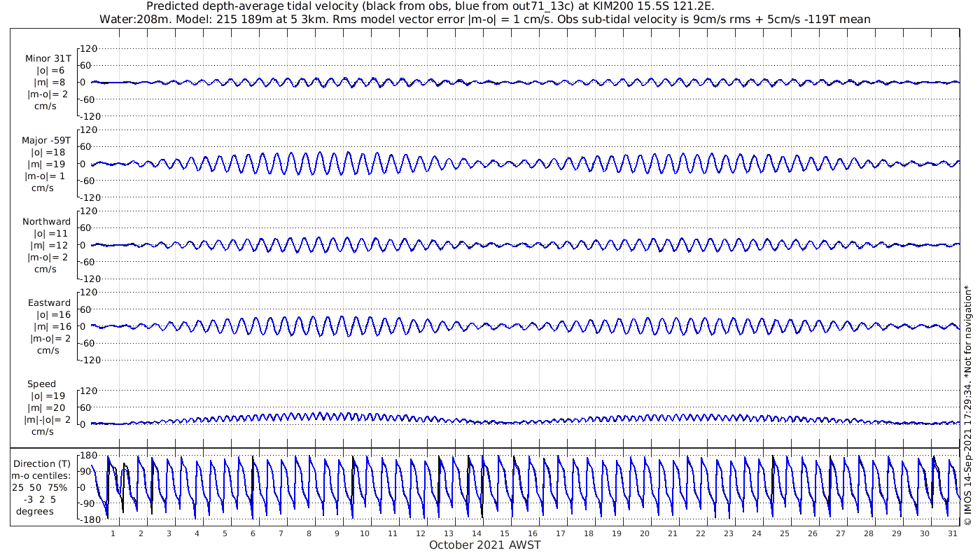
Task: Click 'm-o centiles:' text in Direction panel
Action: click(x=42, y=475)
